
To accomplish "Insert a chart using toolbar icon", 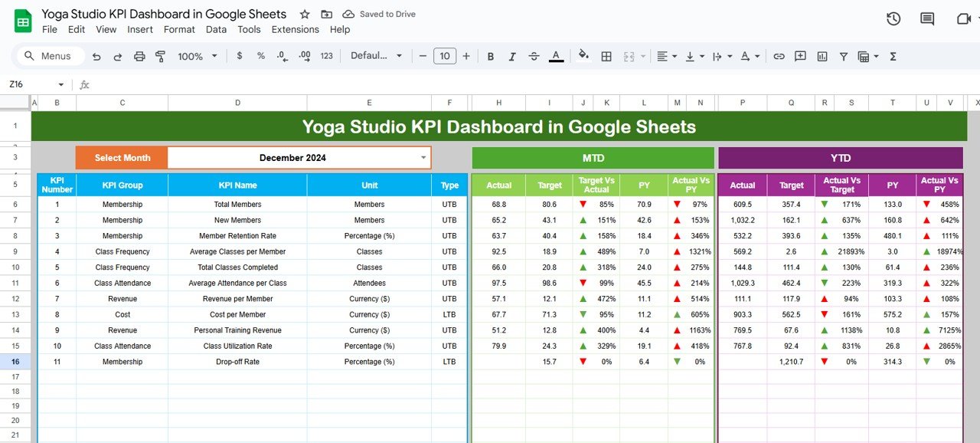I will pos(822,56).
